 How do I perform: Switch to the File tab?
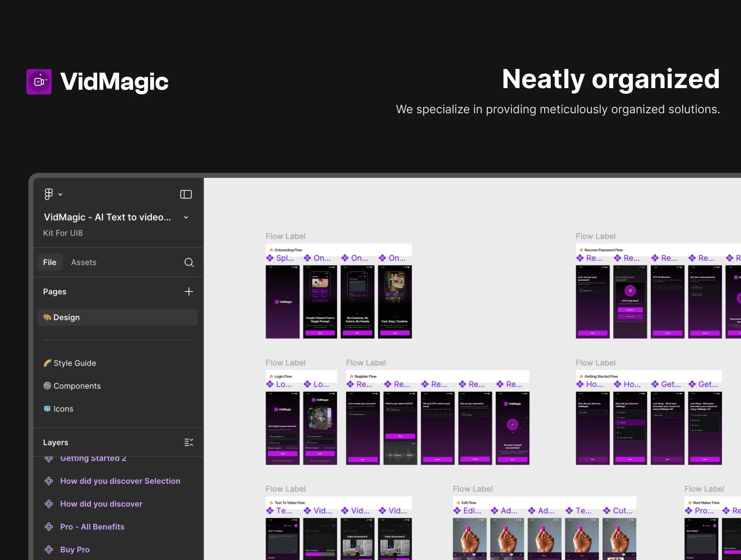(x=50, y=262)
